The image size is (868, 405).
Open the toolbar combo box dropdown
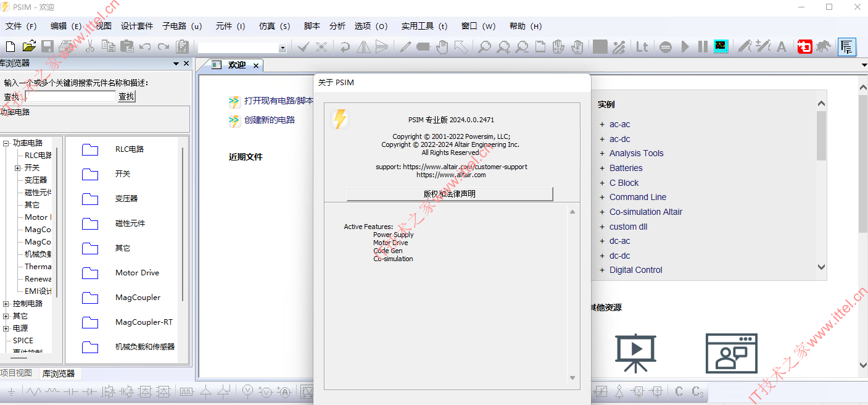pos(283,48)
